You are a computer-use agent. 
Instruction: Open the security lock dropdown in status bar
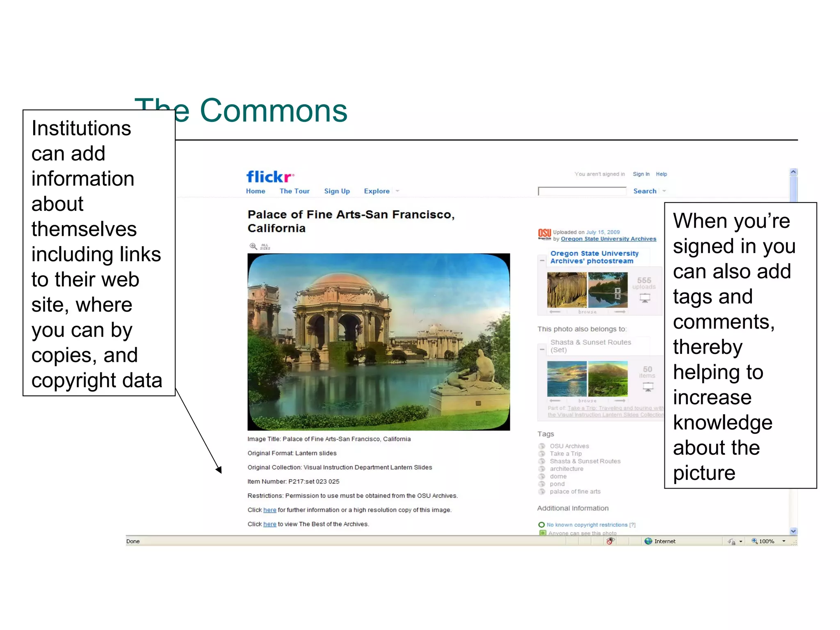741,541
